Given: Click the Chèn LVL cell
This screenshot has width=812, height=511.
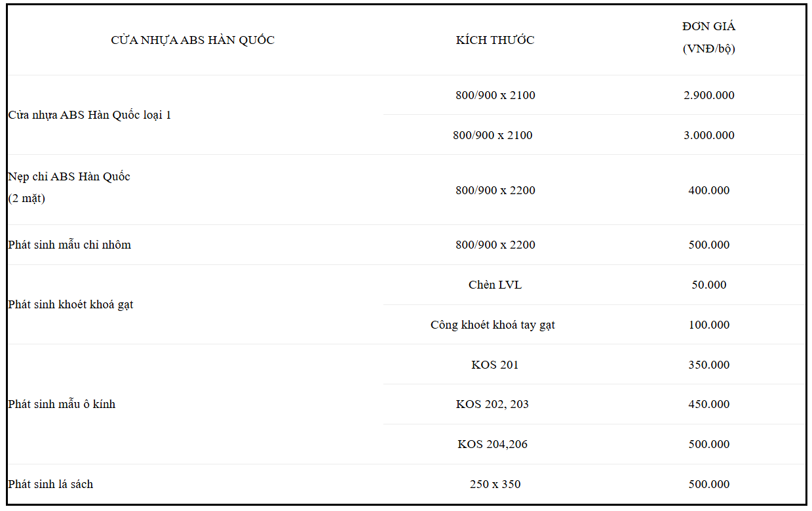Looking at the screenshot, I should tap(495, 285).
